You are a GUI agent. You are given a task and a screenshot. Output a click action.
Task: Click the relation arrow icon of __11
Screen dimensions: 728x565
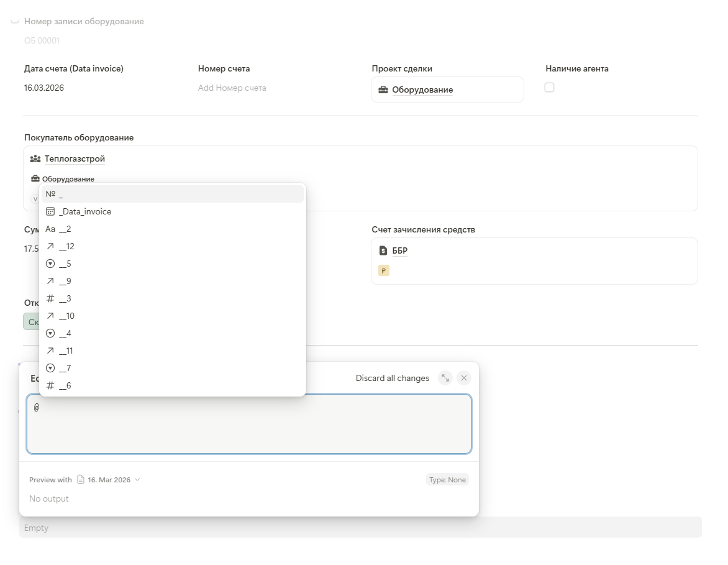(50, 351)
